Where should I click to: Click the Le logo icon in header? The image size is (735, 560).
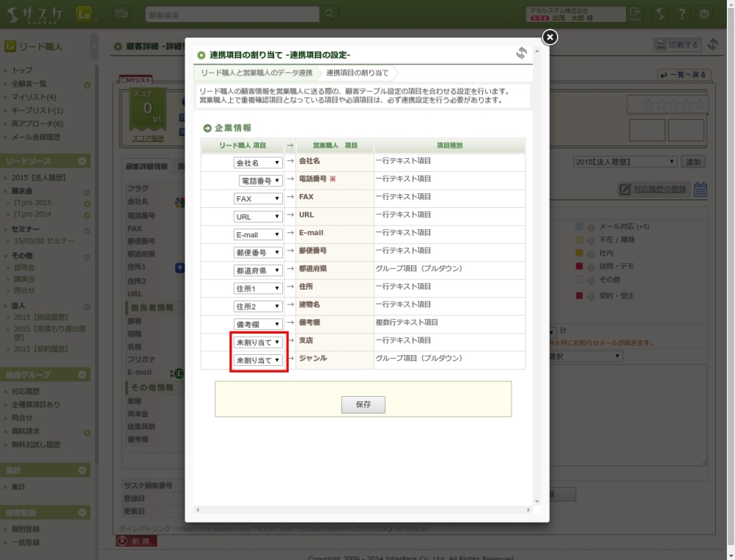click(83, 14)
